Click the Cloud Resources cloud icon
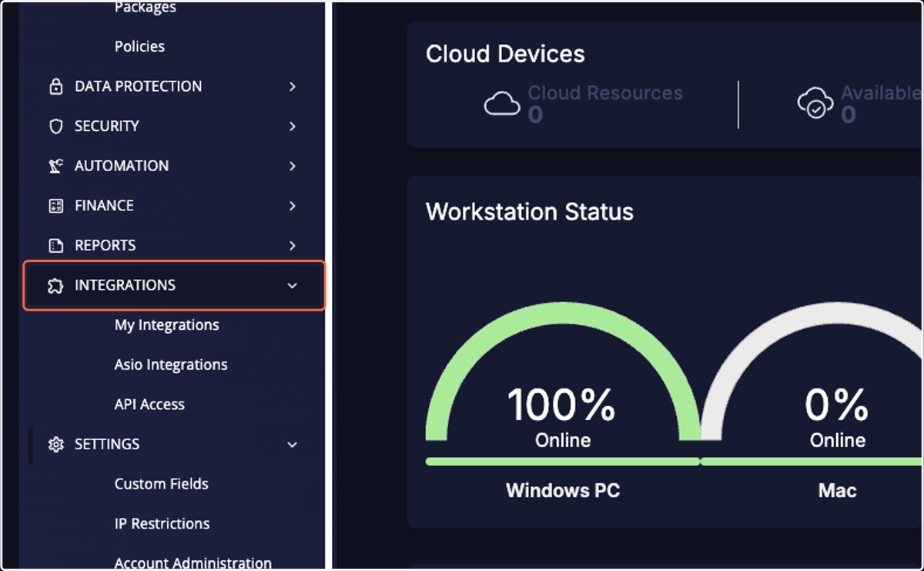This screenshot has height=571, width=924. pos(502,103)
